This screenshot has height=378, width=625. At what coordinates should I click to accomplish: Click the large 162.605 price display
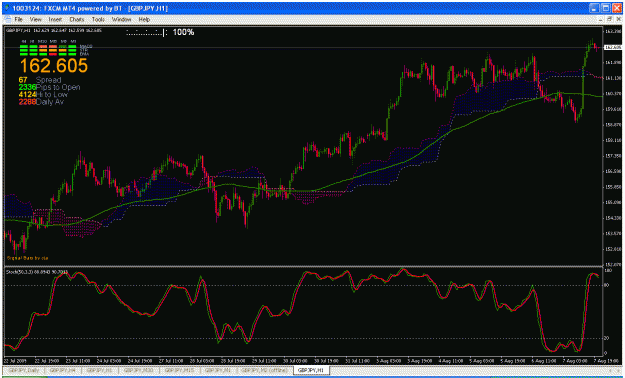53,65
